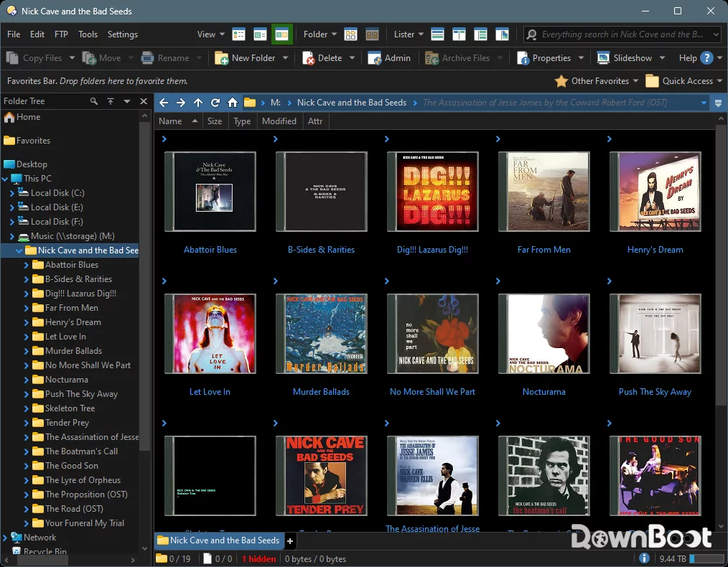
Task: Click the Everything search field
Action: [622, 34]
